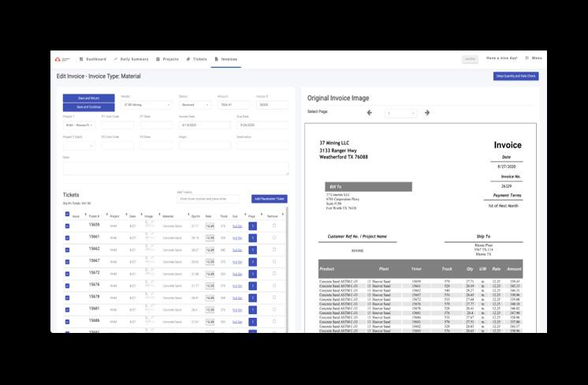Check the Remove box for ticket 15659

pyautogui.click(x=274, y=226)
